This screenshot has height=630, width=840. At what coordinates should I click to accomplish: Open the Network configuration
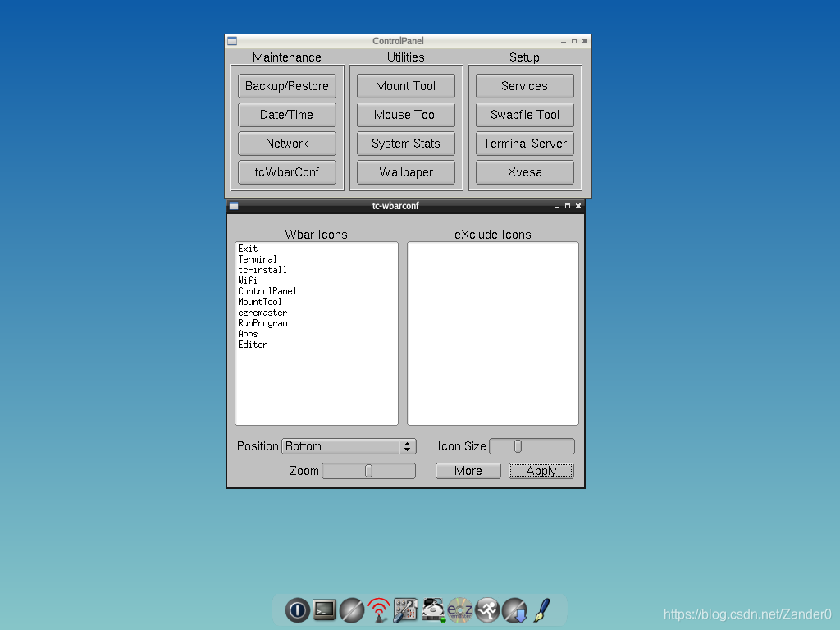[286, 144]
